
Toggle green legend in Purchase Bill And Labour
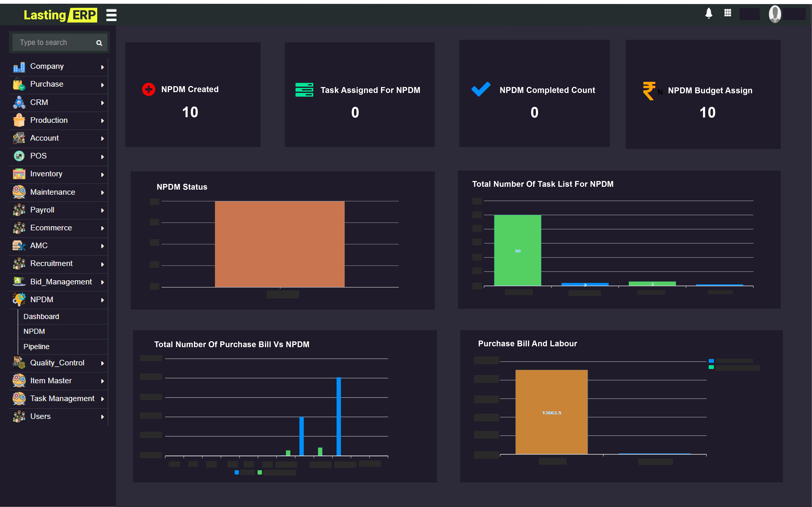click(x=711, y=367)
